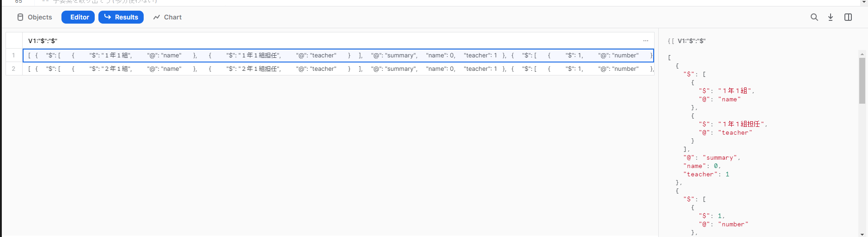Screen dimensions: 868x237
Task: Open the Chart tab
Action: [167, 17]
